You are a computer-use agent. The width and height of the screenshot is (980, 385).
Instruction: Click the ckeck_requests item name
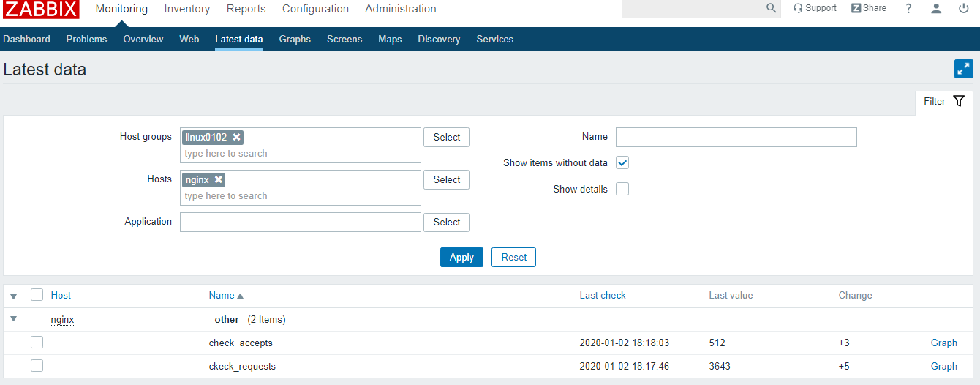coord(242,366)
